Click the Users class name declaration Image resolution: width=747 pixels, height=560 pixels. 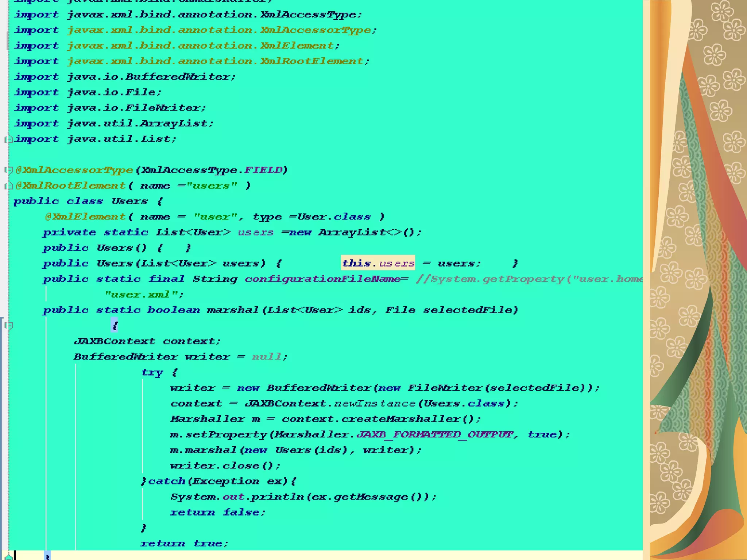pyautogui.click(x=129, y=201)
